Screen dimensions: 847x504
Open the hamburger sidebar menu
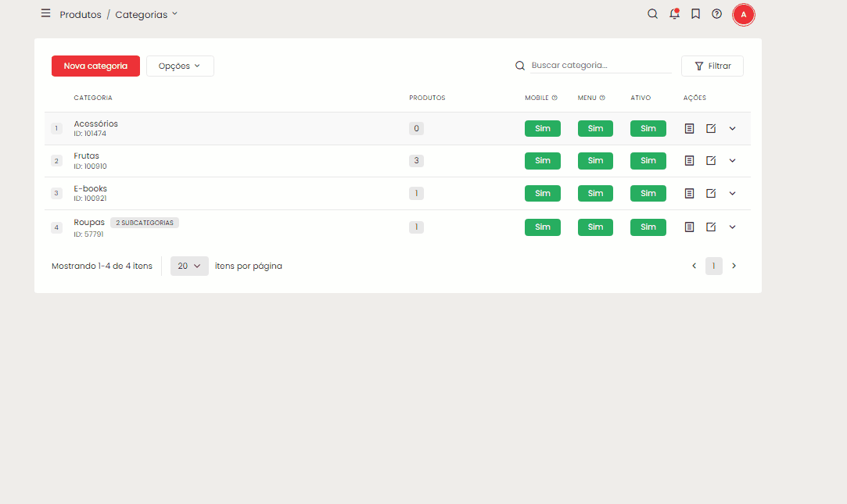(46, 13)
